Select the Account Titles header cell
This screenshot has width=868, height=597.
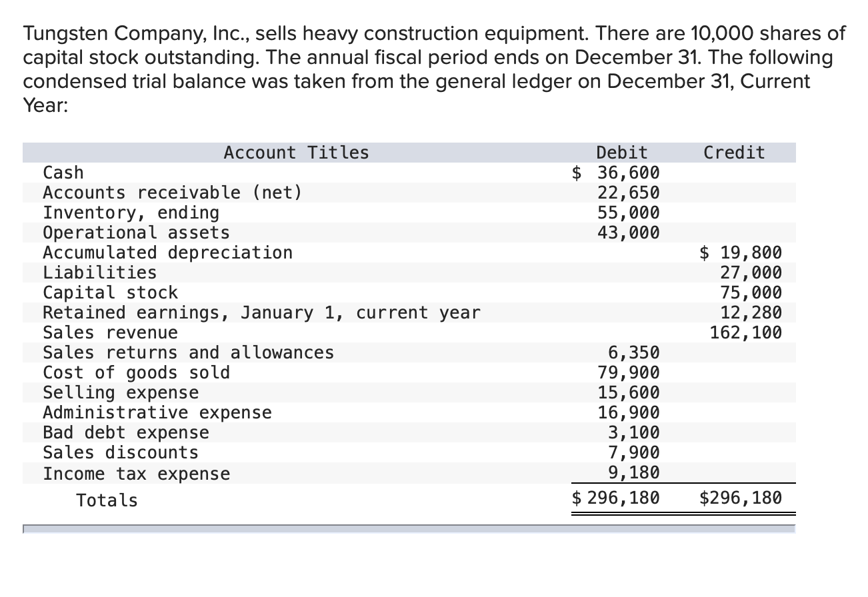point(296,152)
